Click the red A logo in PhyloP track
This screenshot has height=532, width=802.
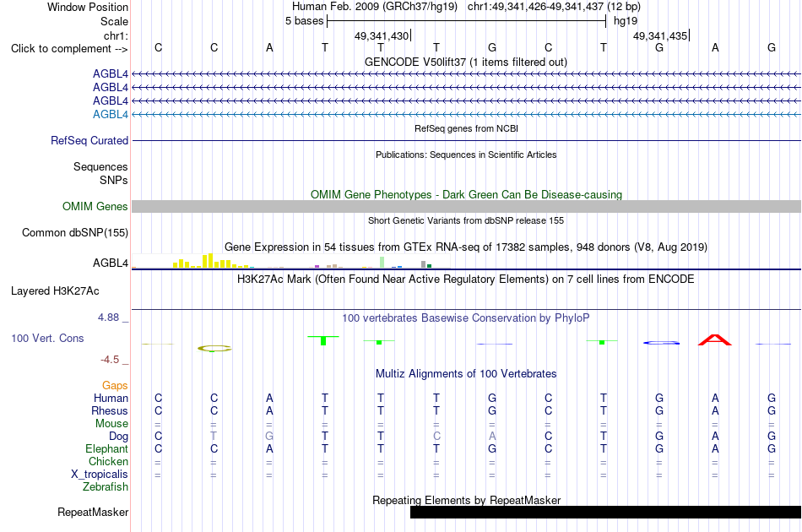pos(715,339)
